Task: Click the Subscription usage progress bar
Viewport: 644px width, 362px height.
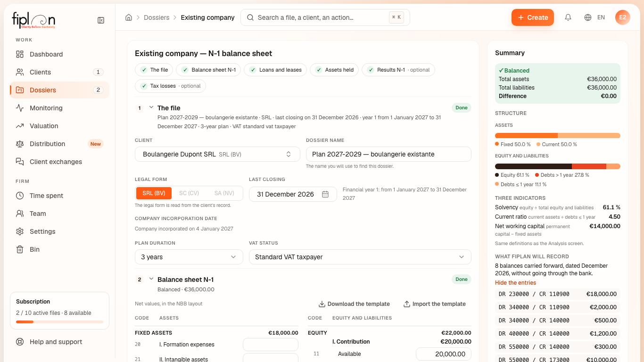Action: coord(59,322)
